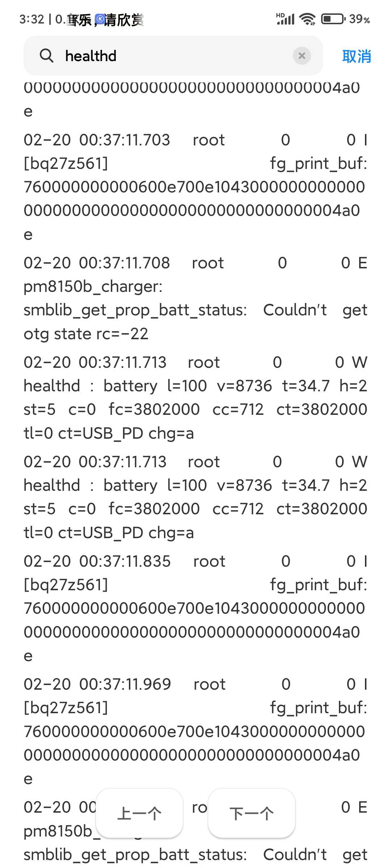Jump to next match with 下一个

[x=252, y=813]
